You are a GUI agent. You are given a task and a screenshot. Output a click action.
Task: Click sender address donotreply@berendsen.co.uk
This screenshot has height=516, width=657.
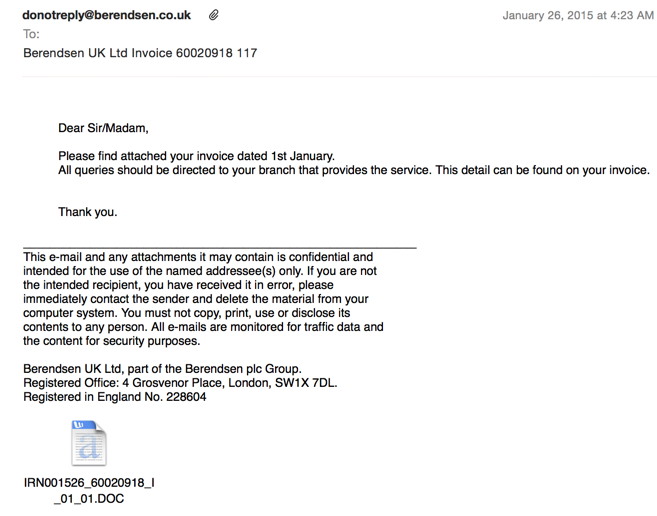[x=107, y=16]
